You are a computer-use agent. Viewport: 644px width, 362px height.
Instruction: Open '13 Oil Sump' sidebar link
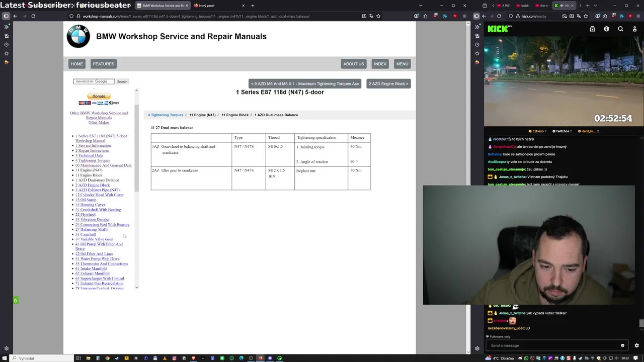click(86, 200)
